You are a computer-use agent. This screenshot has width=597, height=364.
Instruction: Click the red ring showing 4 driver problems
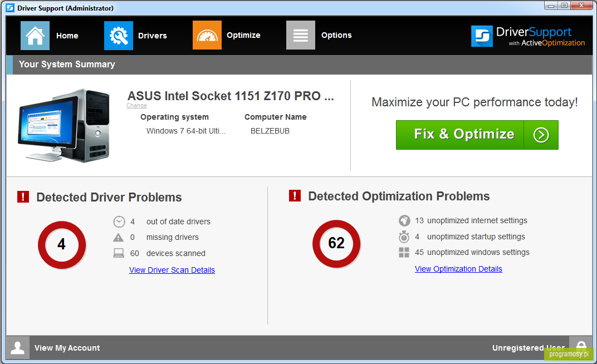62,245
